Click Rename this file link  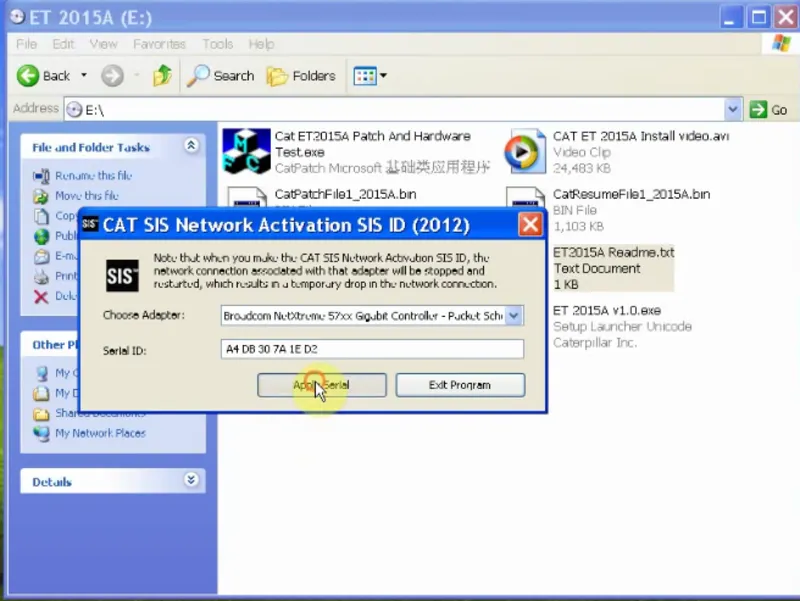point(93,176)
